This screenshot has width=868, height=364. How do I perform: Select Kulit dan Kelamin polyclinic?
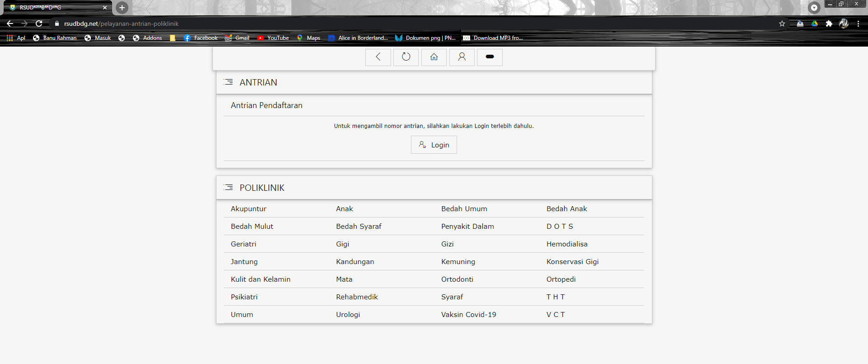pos(261,279)
